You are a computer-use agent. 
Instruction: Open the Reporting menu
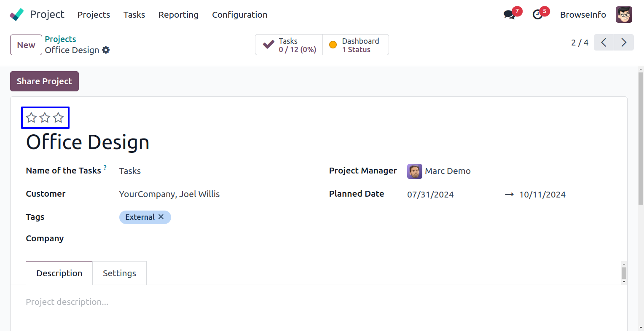178,15
